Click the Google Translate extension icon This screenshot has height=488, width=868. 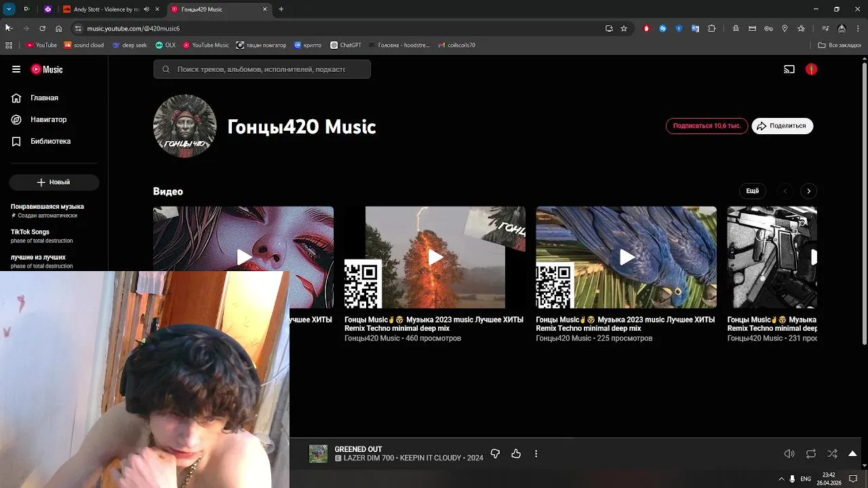click(695, 28)
